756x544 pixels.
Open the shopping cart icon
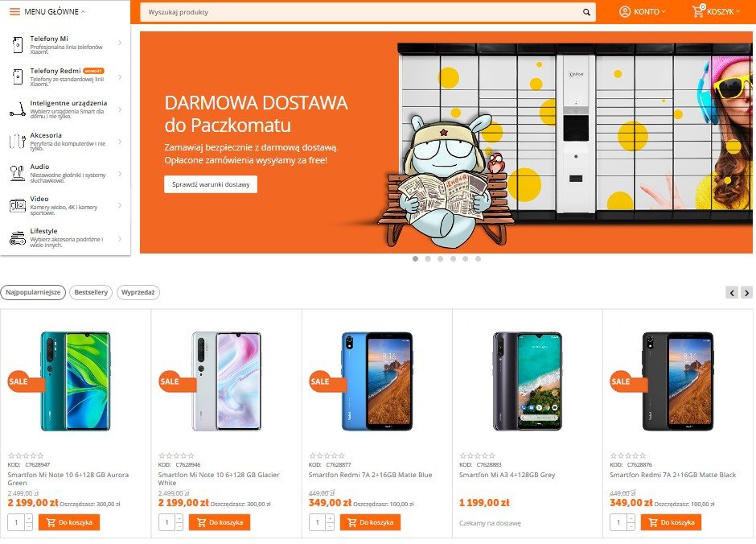coord(698,10)
